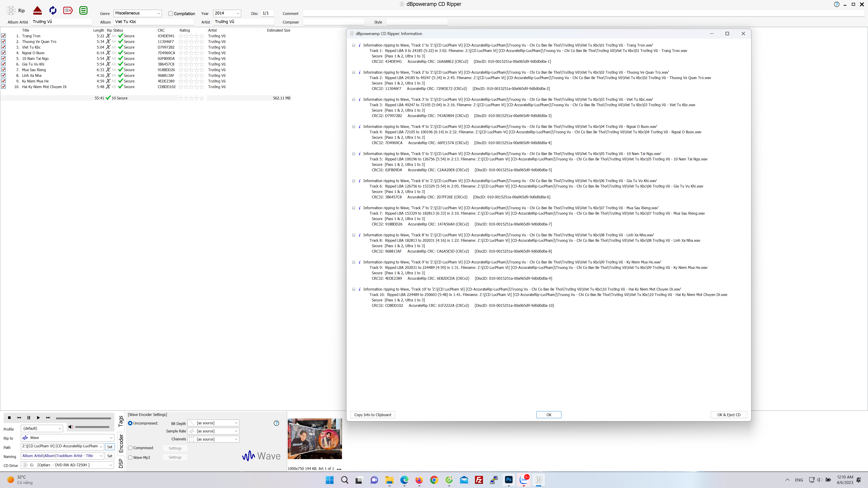The height and width of the screenshot is (488, 868).
Task: Collapse Track 1 information entry
Action: [354, 45]
